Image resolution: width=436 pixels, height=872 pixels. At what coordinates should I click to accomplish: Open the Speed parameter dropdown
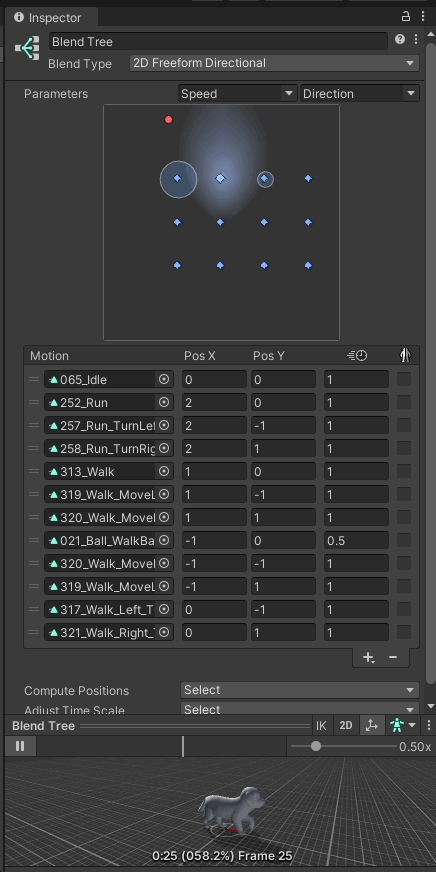(237, 93)
